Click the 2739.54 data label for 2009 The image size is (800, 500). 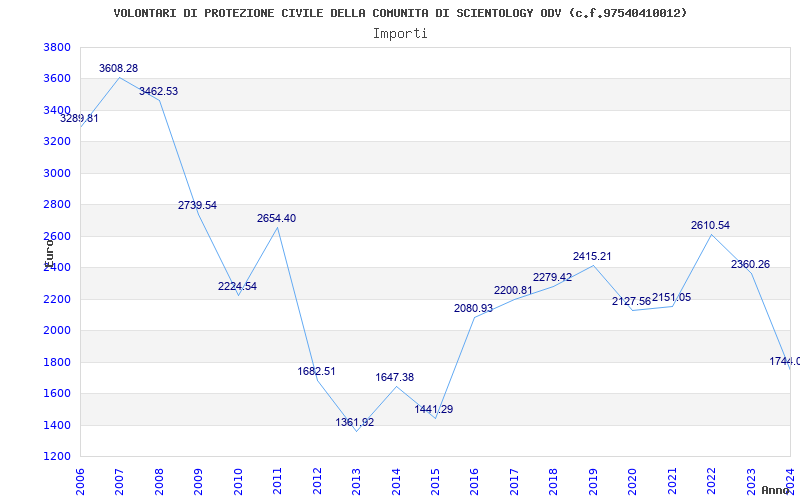197,205
